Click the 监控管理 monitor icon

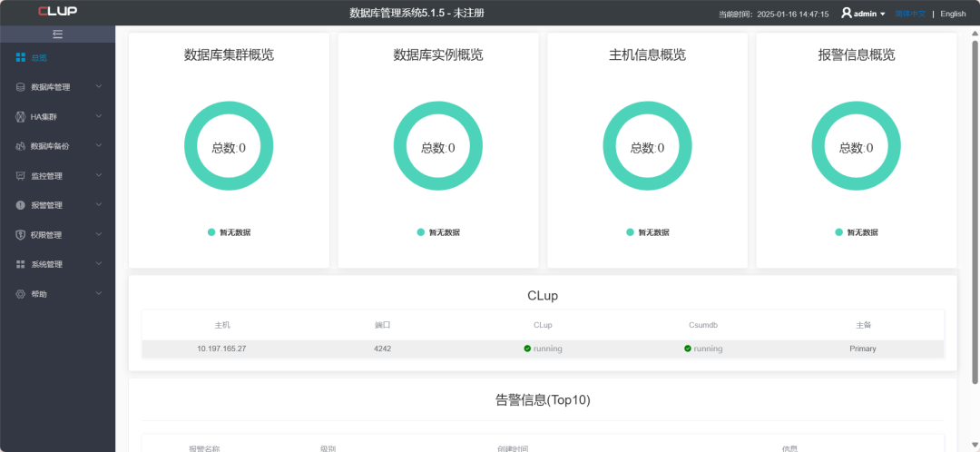[21, 176]
